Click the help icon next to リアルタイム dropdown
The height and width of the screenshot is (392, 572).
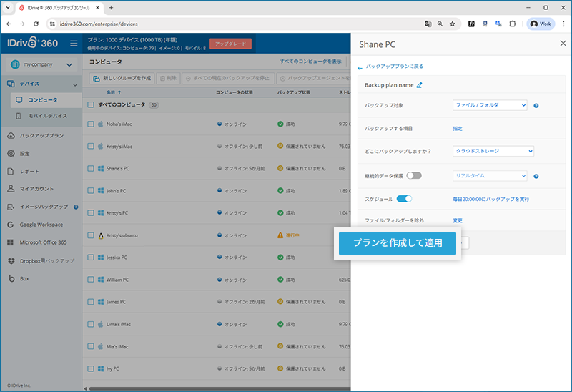[x=536, y=176]
